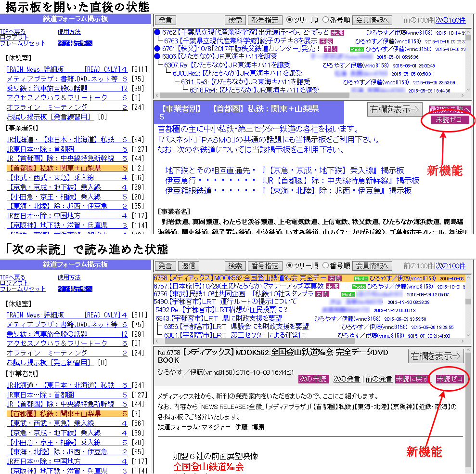Click 右欄を表示-> beside the No.6758 message title
This screenshot has width=476, height=474.
pos(435,356)
